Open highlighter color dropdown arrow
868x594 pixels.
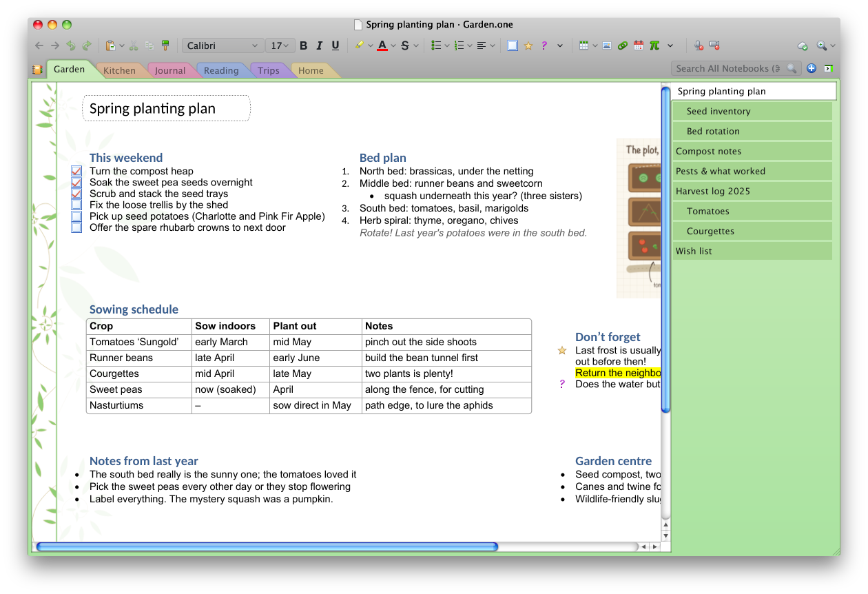coord(371,46)
